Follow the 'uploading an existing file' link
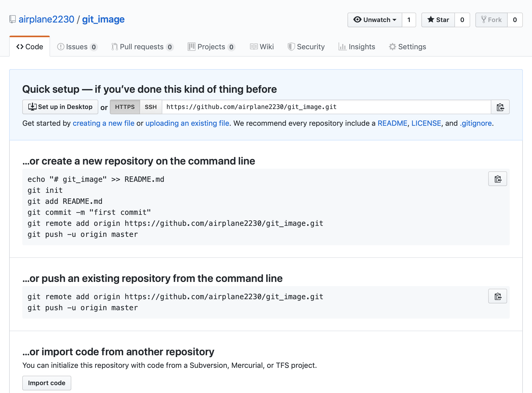The width and height of the screenshot is (532, 393). [187, 123]
